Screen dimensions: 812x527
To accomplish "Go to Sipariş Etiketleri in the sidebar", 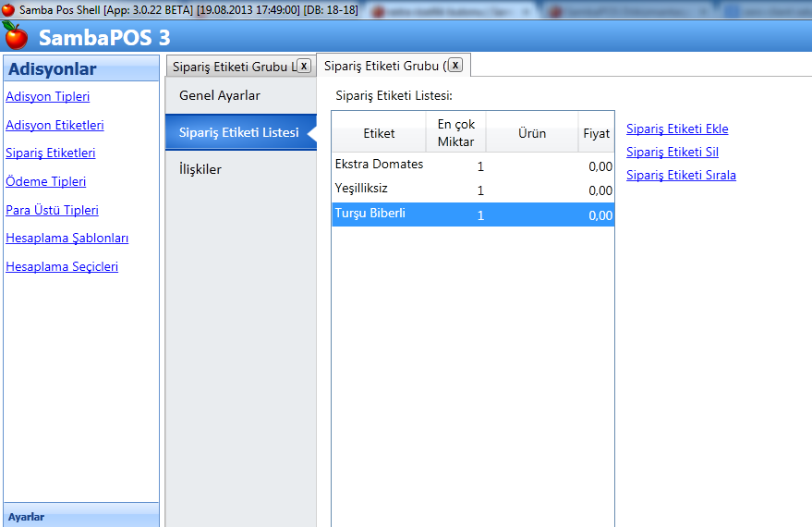I will click(x=50, y=153).
